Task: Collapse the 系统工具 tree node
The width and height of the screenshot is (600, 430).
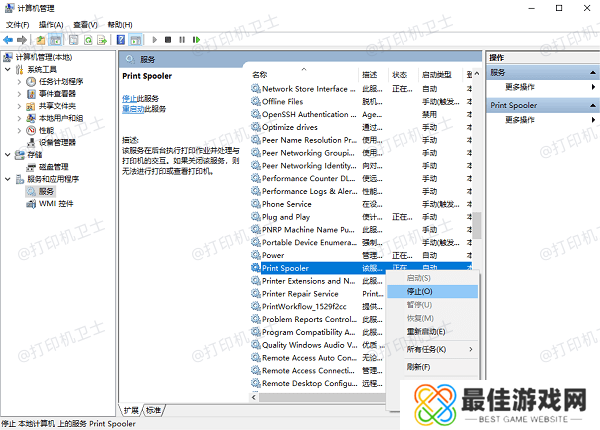Action: point(9,70)
